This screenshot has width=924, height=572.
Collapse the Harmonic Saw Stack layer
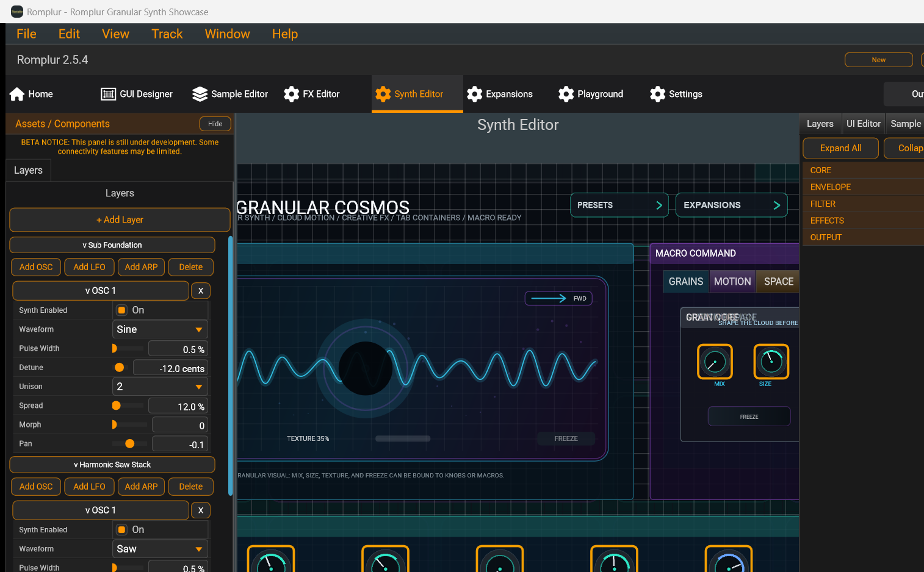(x=112, y=465)
